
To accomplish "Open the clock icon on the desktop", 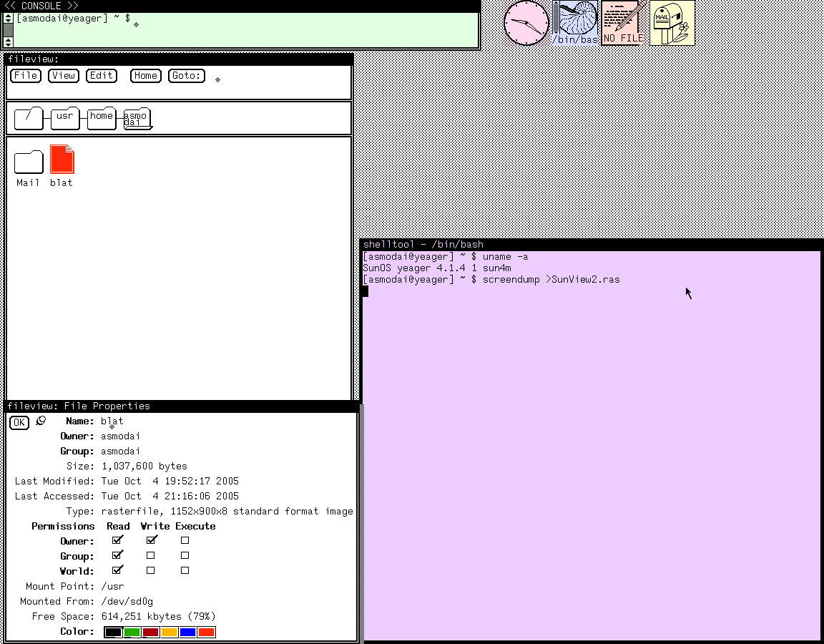I will pos(526,23).
